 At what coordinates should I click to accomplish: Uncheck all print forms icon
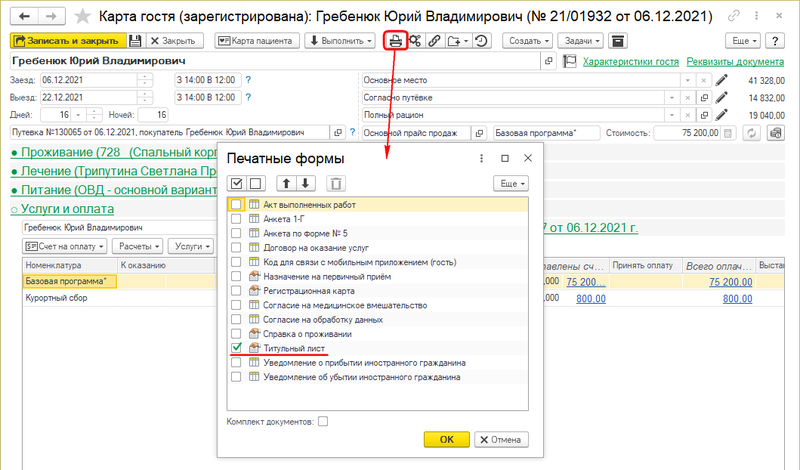[256, 183]
